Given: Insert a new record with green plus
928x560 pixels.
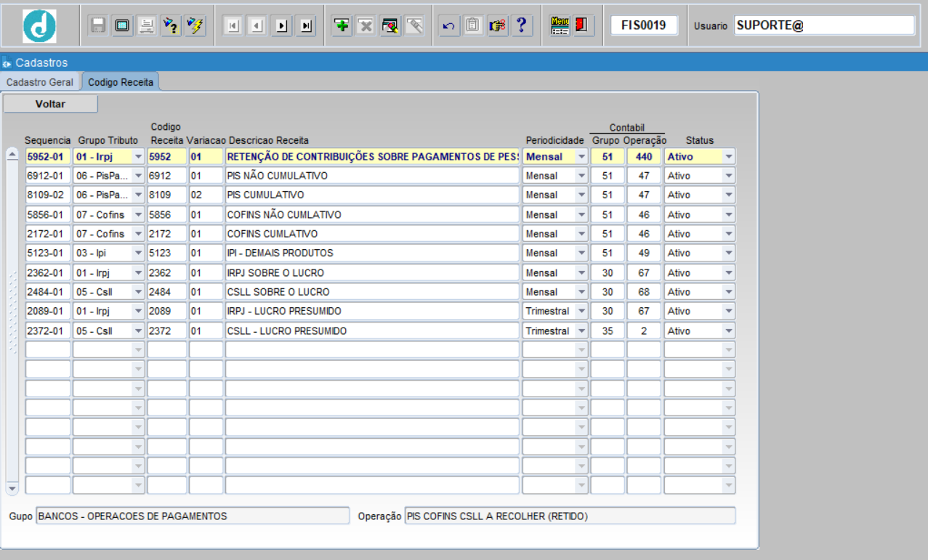Looking at the screenshot, I should pyautogui.click(x=342, y=26).
